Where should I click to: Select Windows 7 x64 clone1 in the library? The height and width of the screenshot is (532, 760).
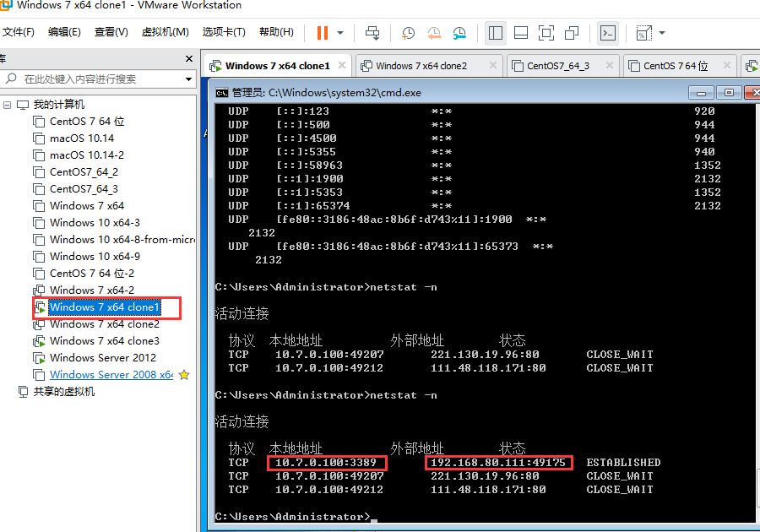pyautogui.click(x=104, y=307)
